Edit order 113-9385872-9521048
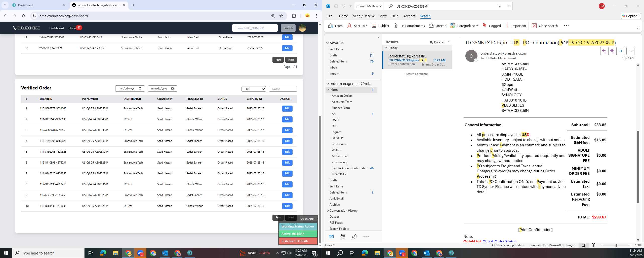The width and height of the screenshot is (644, 258). [287, 108]
